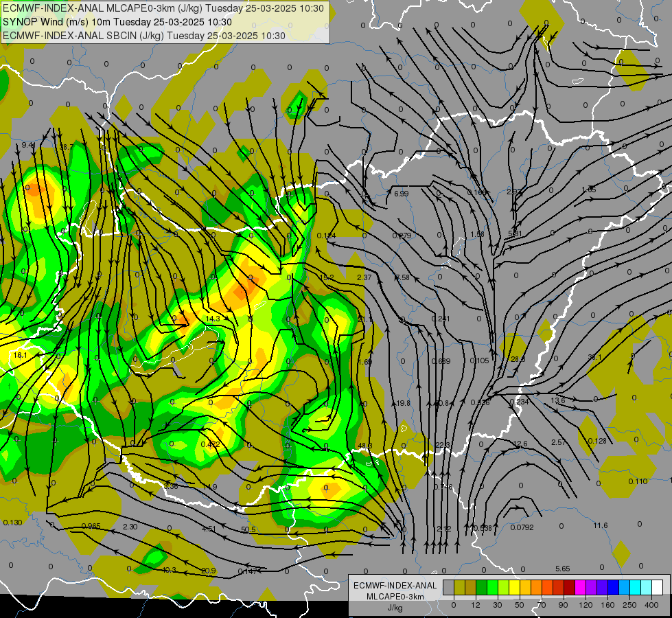
Task: Click the legend tick value '12'
Action: (x=476, y=605)
